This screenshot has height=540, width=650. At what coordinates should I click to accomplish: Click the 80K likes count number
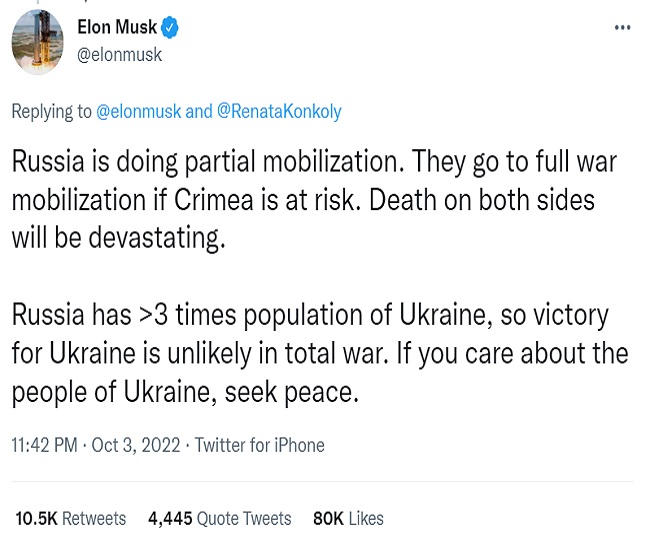[327, 518]
